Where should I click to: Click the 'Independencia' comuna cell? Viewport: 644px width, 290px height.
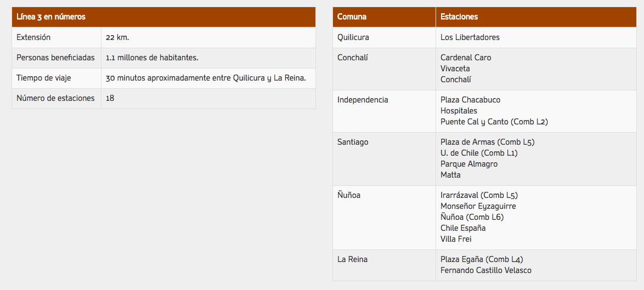point(363,100)
